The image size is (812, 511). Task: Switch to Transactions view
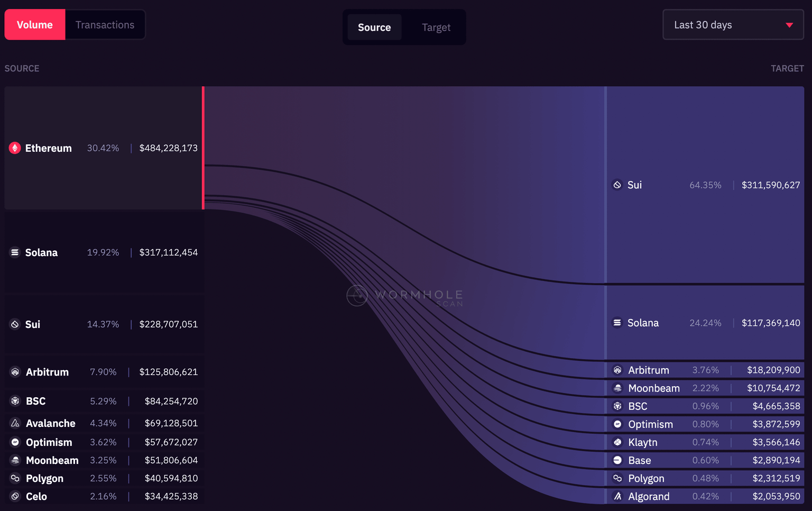pos(105,25)
